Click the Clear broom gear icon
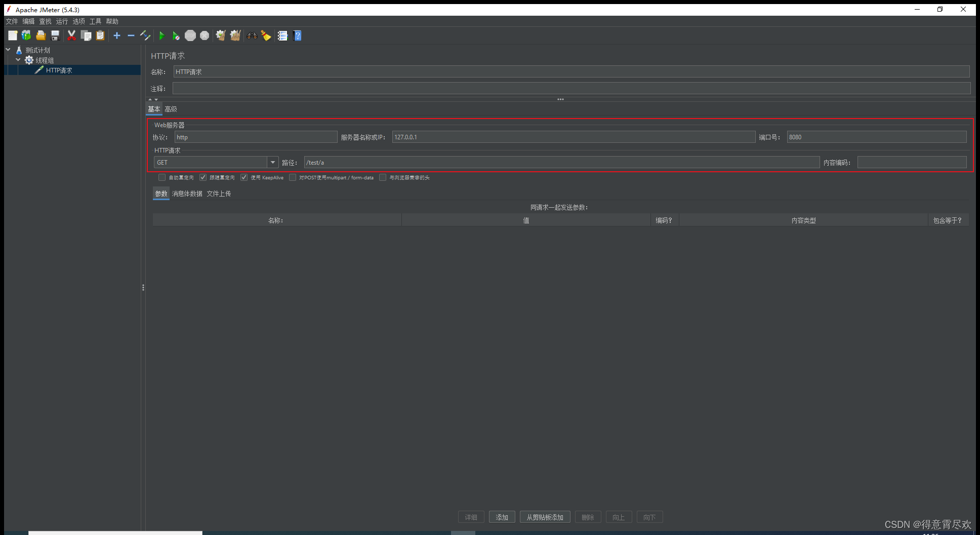 pyautogui.click(x=221, y=35)
